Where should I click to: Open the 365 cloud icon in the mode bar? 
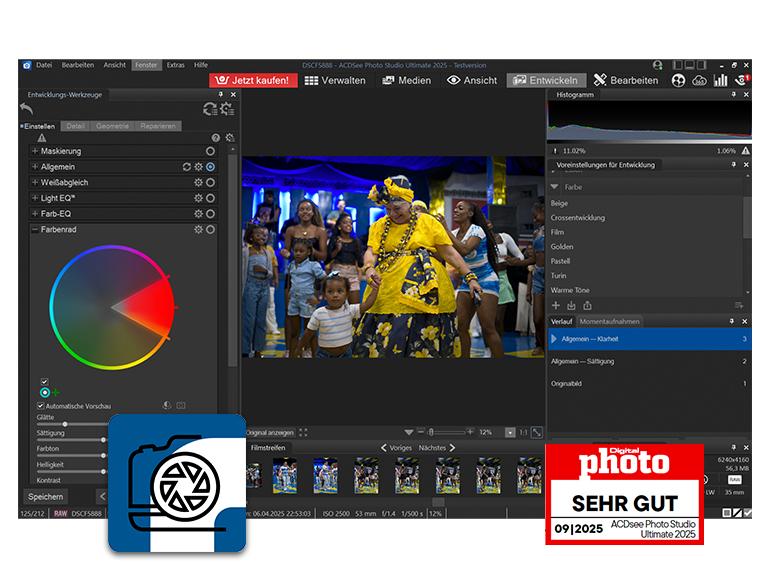point(699,81)
